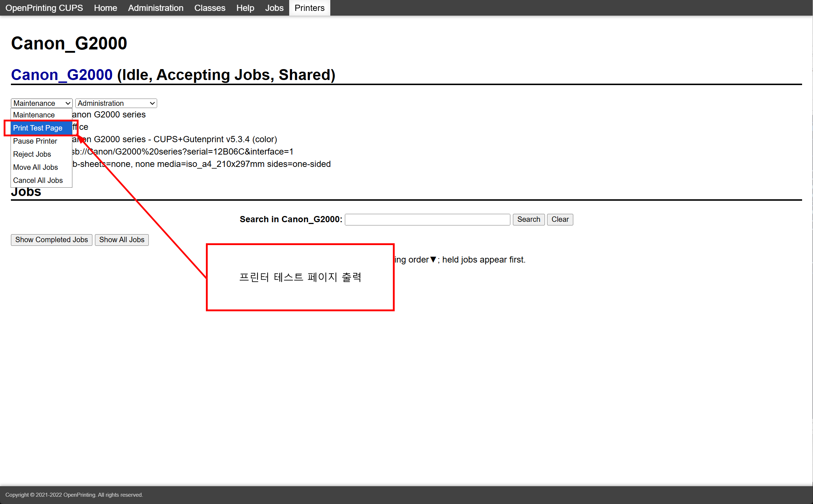Open the Administration dropdown
813x504 pixels.
(x=116, y=103)
